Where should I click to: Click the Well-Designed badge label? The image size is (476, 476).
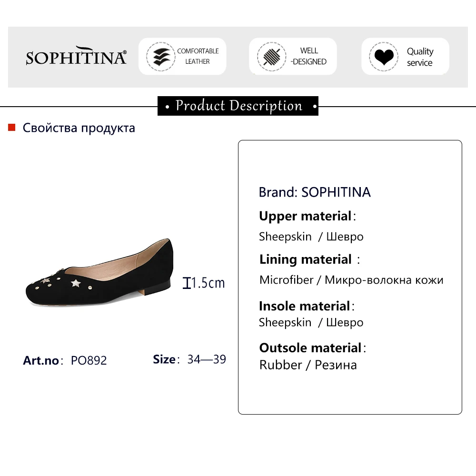tap(309, 56)
